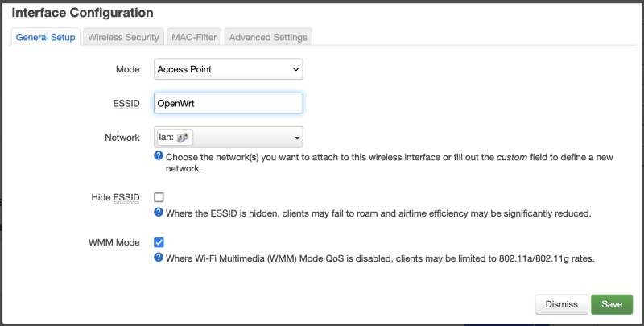Open the Mode dropdown showing Access Point
The width and height of the screenshot is (644, 326).
228,69
